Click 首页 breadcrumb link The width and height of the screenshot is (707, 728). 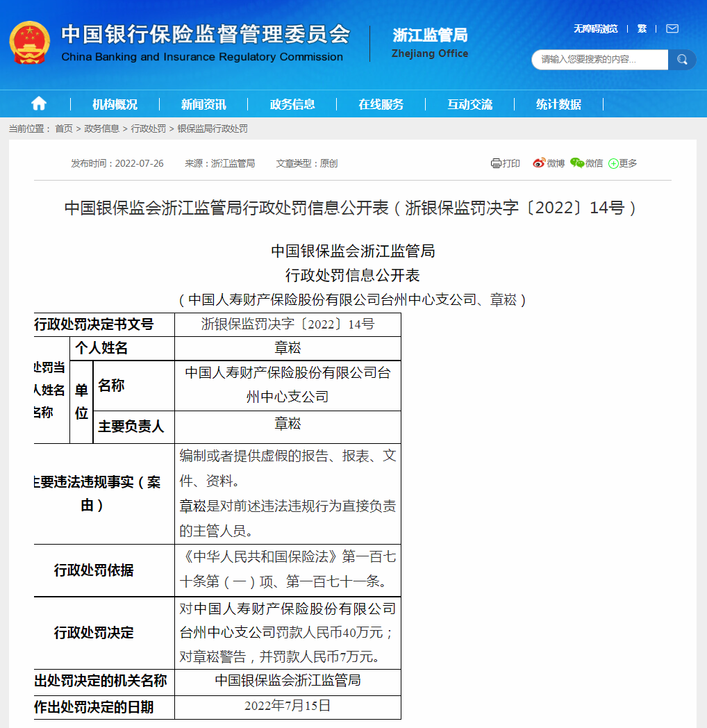point(64,129)
